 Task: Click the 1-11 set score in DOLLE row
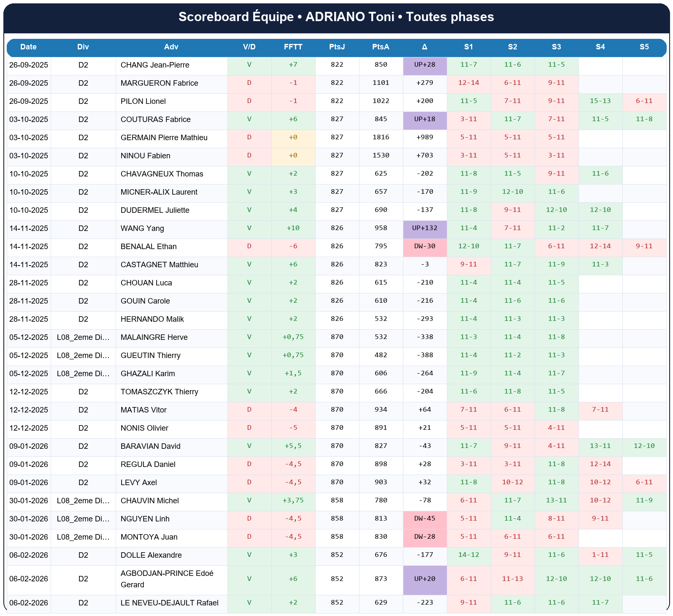600,555
